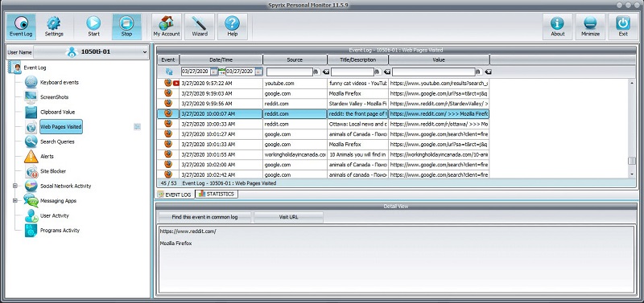644x303 pixels.
Task: Open the end date calendar dropdown
Action: (x=258, y=72)
